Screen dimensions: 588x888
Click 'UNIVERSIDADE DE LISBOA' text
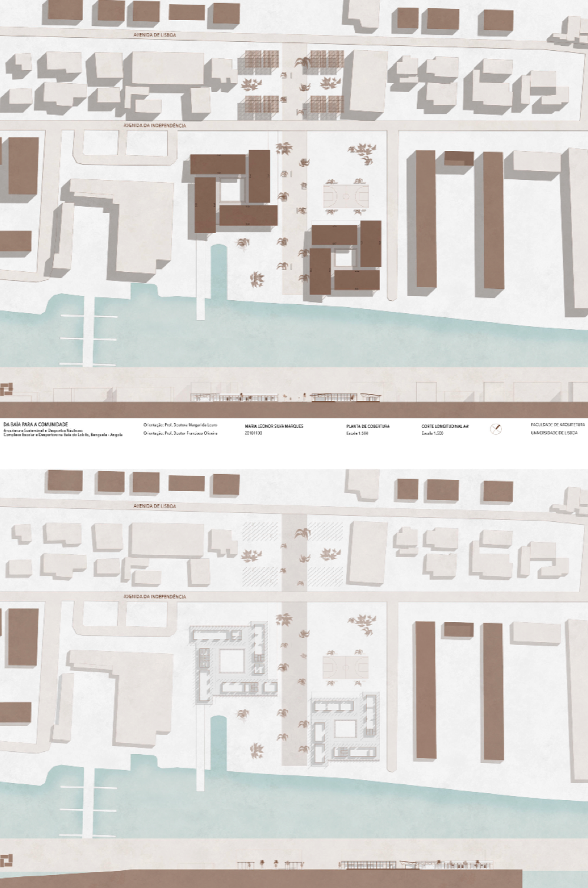point(554,433)
